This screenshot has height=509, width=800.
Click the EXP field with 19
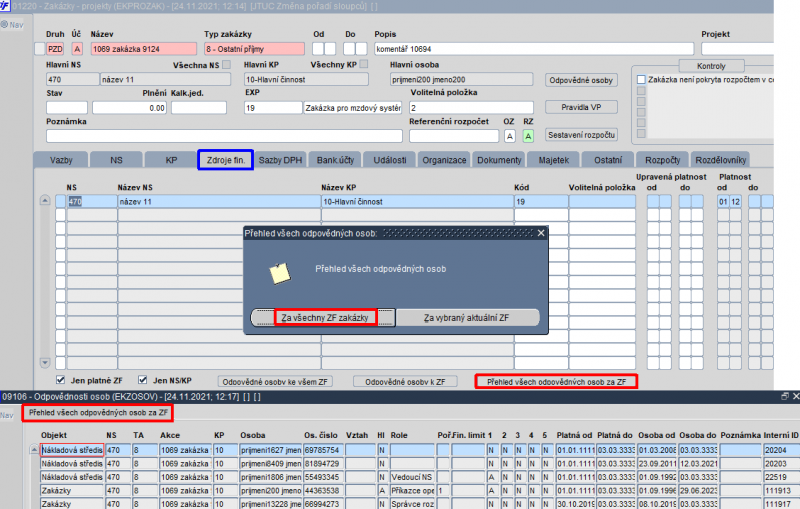pos(273,108)
